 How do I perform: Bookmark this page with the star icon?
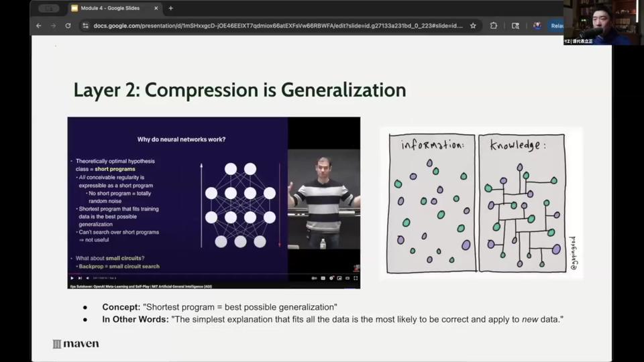coord(473,25)
